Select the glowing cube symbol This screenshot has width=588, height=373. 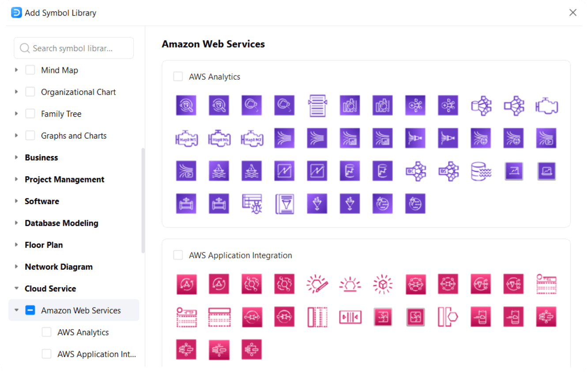coord(383,284)
